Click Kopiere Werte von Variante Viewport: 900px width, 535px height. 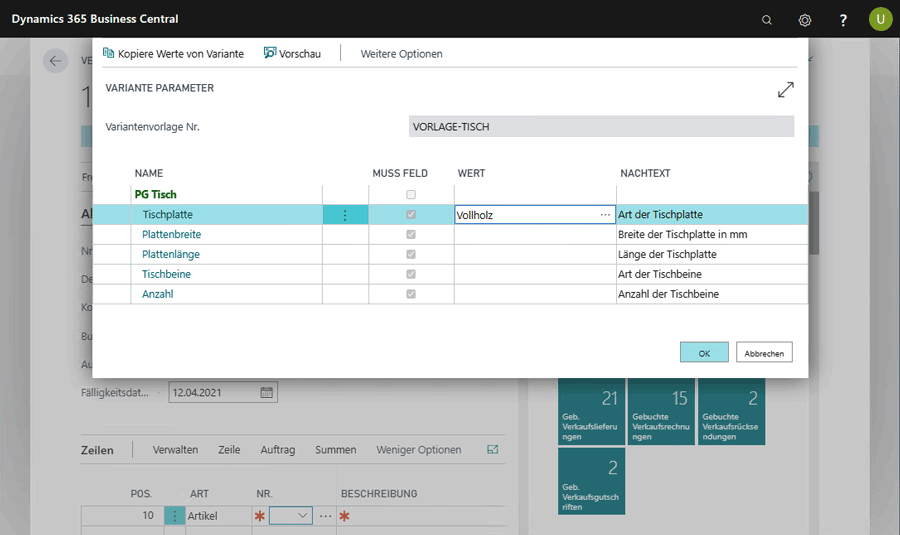(x=173, y=53)
